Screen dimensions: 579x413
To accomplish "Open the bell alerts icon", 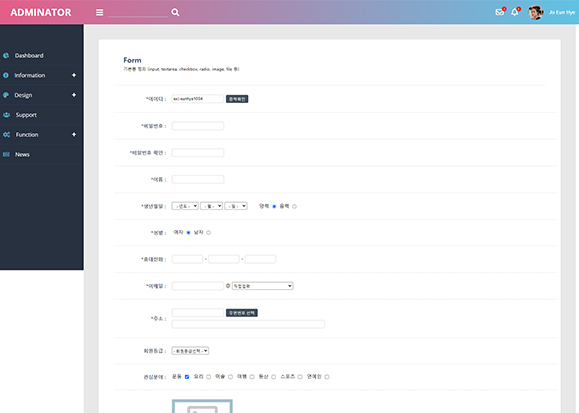I will tap(515, 12).
